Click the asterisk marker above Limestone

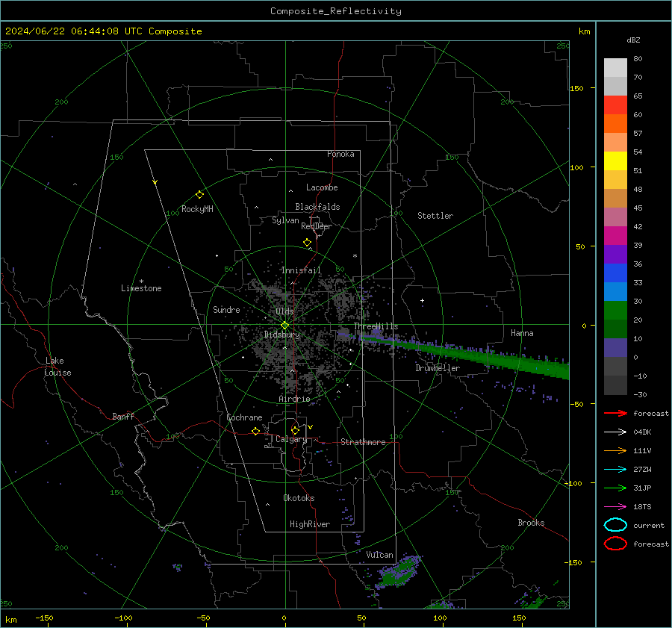(x=141, y=282)
